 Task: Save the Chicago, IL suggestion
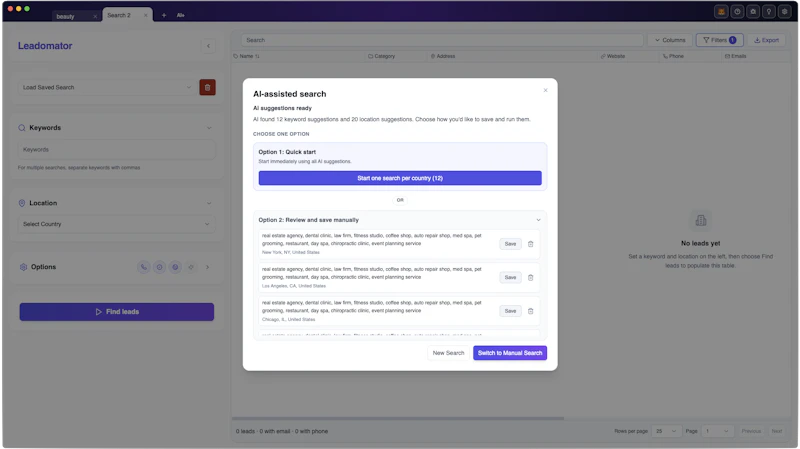[x=510, y=311]
